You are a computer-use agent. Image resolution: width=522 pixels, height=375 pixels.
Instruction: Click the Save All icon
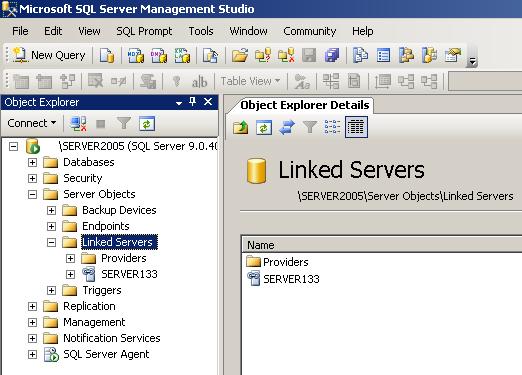pyautogui.click(x=332, y=55)
